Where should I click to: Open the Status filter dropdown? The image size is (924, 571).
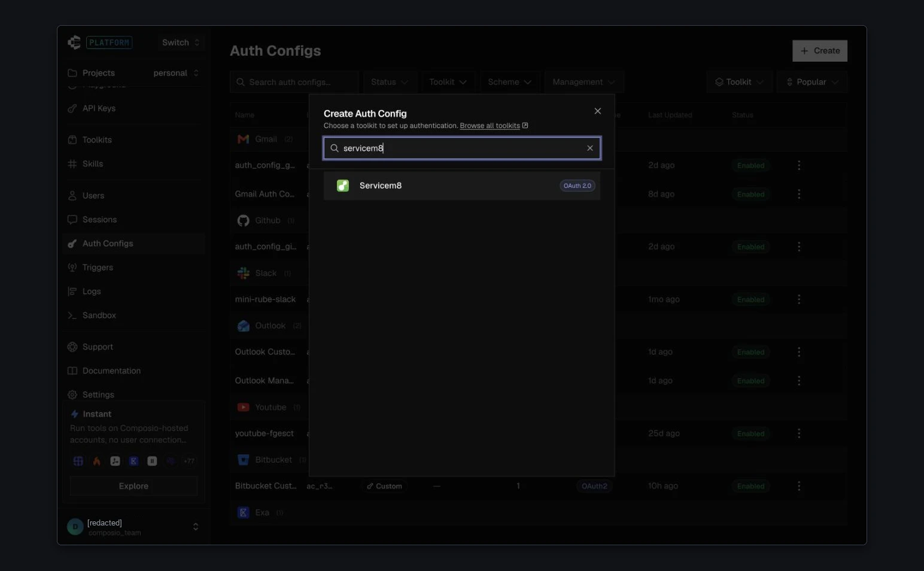pyautogui.click(x=390, y=82)
